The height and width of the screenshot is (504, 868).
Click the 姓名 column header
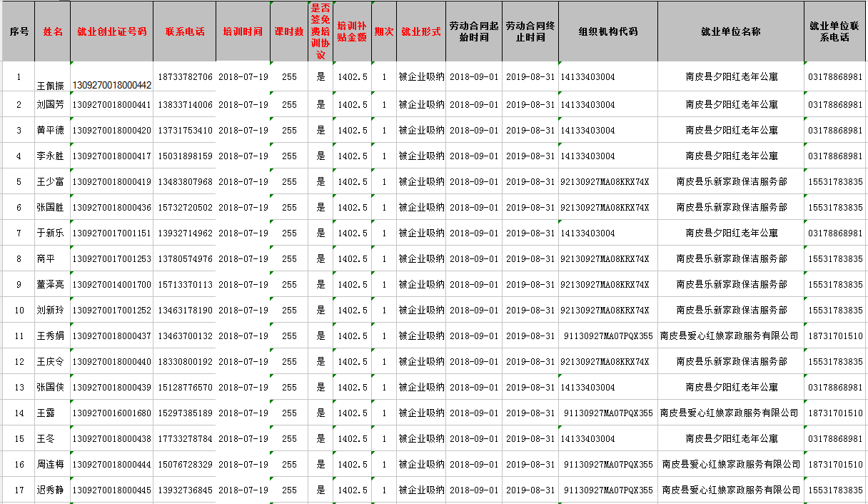point(53,32)
